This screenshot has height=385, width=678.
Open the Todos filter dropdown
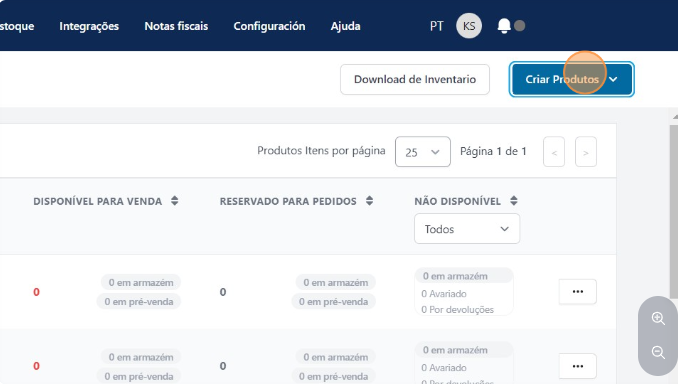(467, 229)
